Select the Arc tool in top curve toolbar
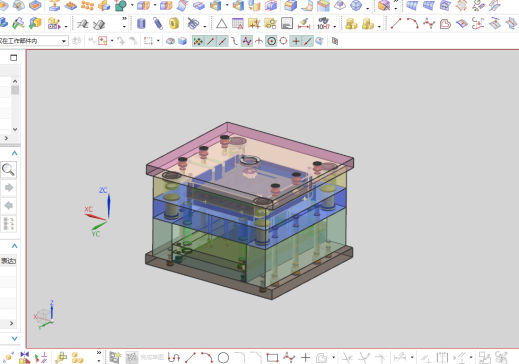519x364 pixels. (413, 24)
